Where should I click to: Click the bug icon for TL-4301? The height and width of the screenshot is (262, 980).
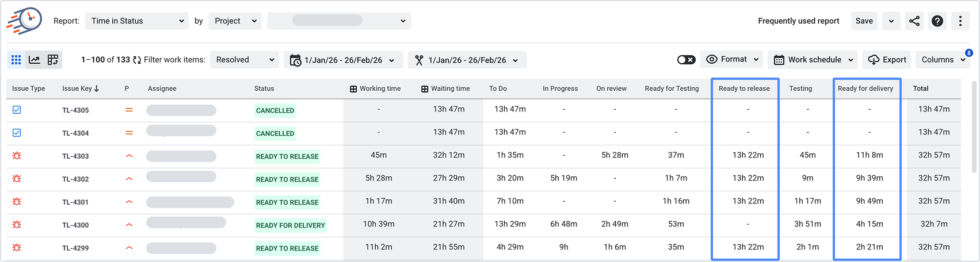[17, 202]
